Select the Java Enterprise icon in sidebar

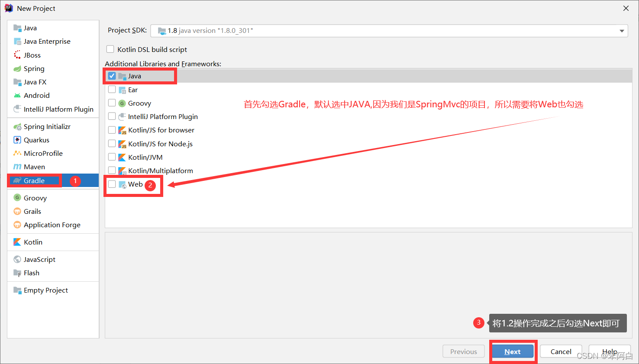coord(17,42)
